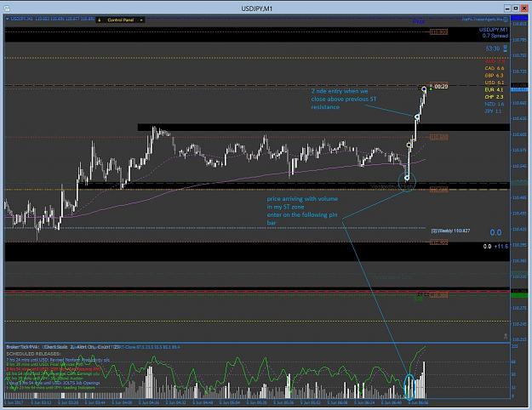The height and width of the screenshot is (410, 532).
Task: Click the Weekly pivot level label
Action: pyautogui.click(x=450, y=231)
